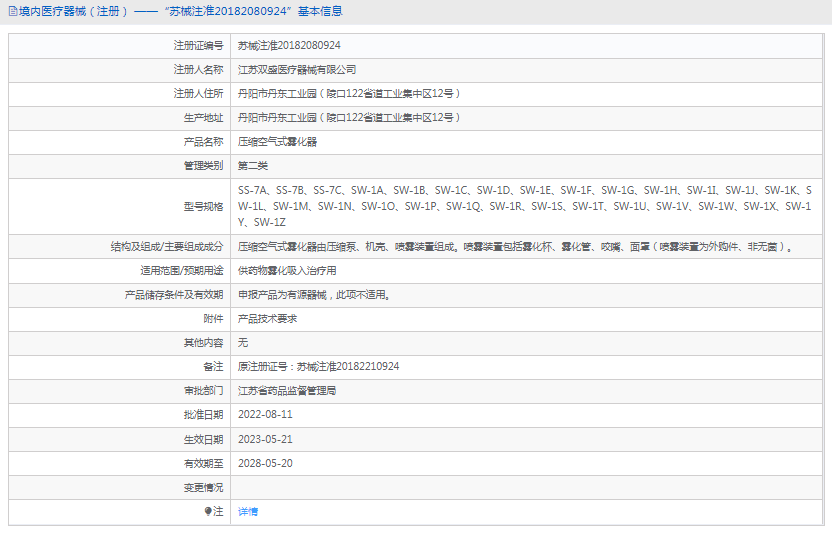Click the 型号规格 row label

(203, 206)
